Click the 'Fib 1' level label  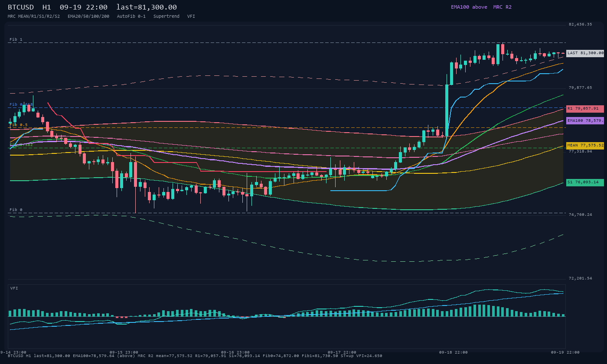16,39
